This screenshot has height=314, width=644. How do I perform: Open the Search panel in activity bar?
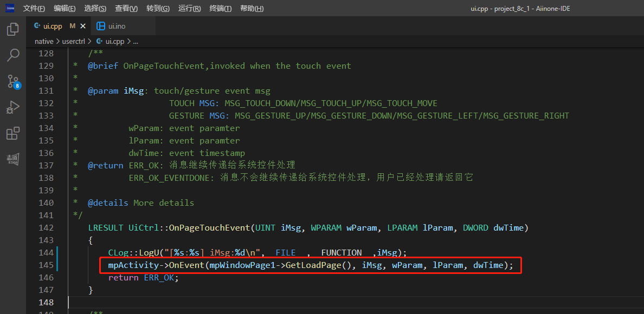(x=13, y=55)
